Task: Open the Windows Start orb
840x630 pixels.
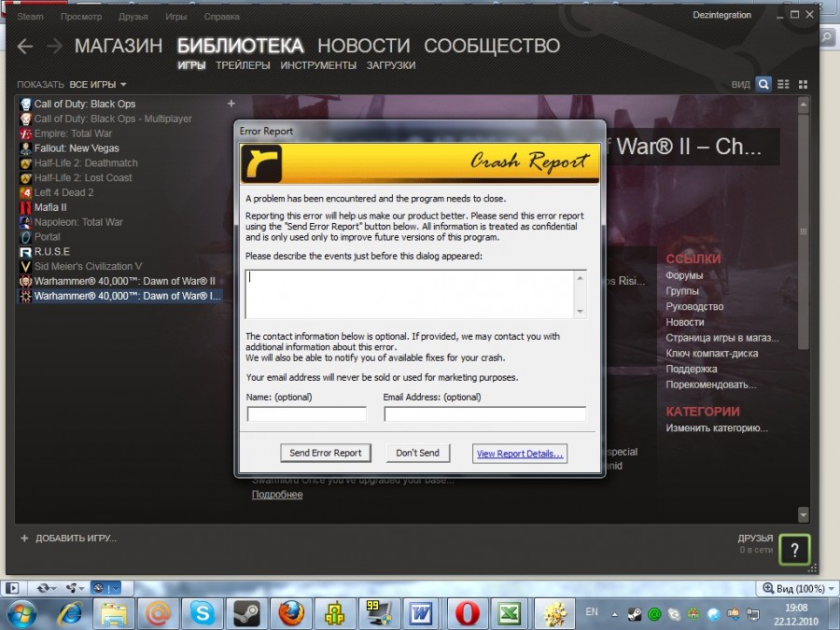Action: tap(21, 614)
